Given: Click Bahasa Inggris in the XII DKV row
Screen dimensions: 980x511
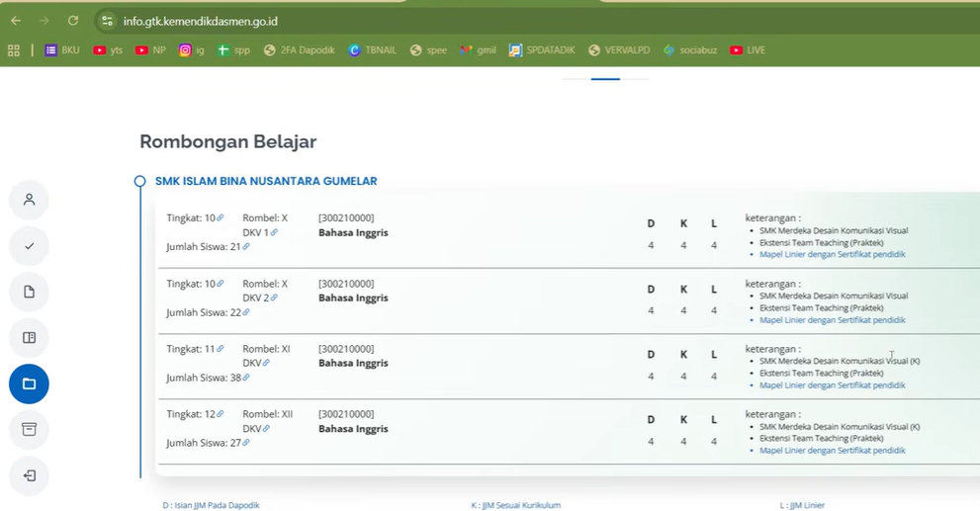Looking at the screenshot, I should [353, 429].
